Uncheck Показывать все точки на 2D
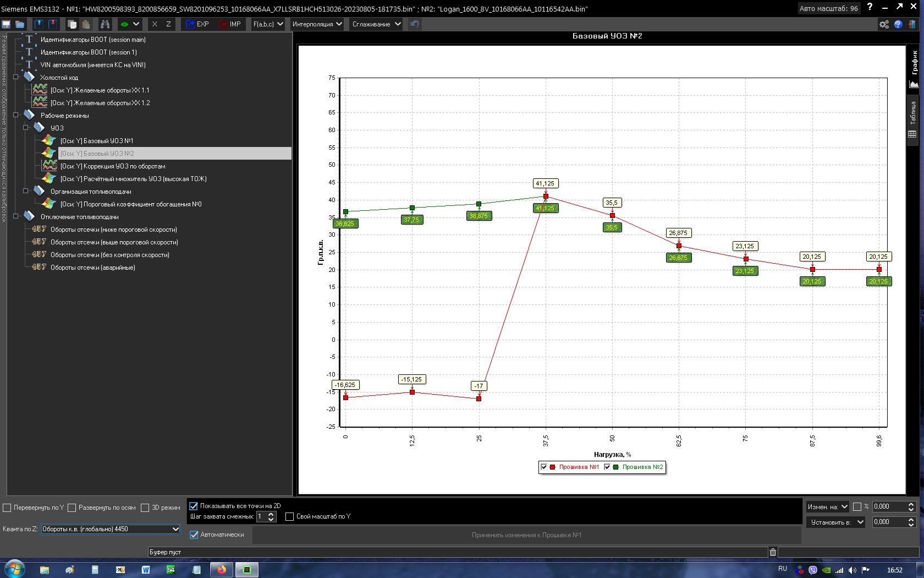The height and width of the screenshot is (578, 924). point(194,506)
